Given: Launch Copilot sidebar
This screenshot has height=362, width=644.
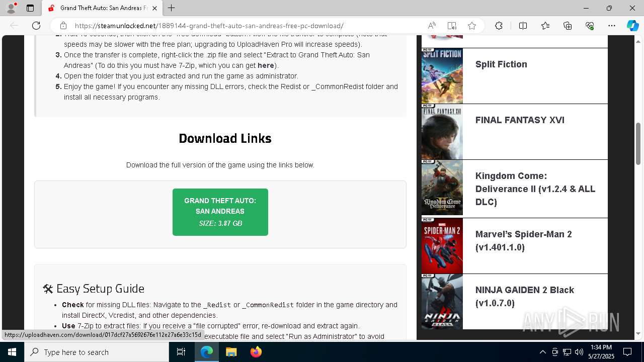Looking at the screenshot, I should pyautogui.click(x=632, y=26).
